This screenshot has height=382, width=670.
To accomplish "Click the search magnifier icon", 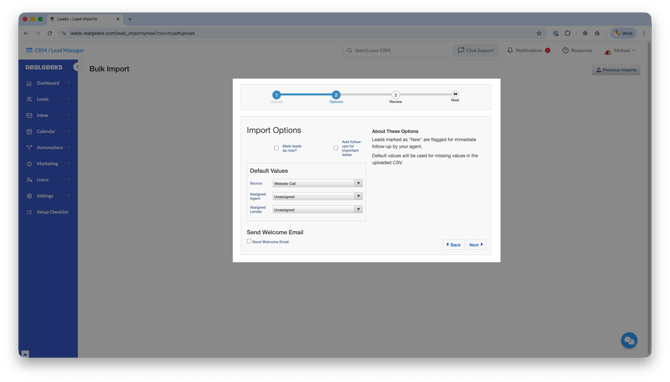I will pos(350,50).
